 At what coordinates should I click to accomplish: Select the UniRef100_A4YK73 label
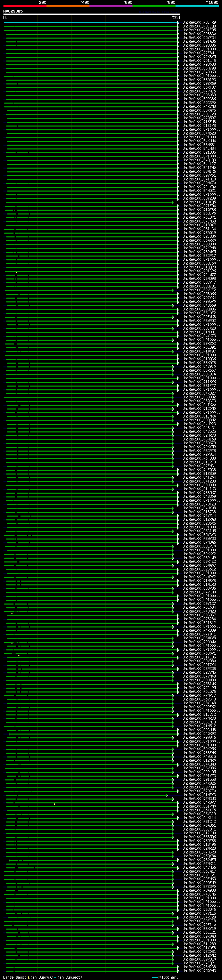tap(199, 336)
